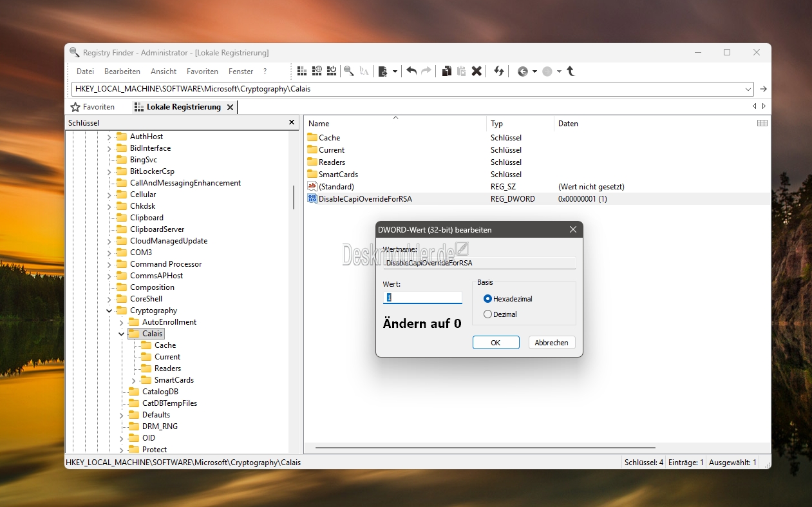Open the address bar dropdown arrow
812x507 pixels.
(x=748, y=89)
